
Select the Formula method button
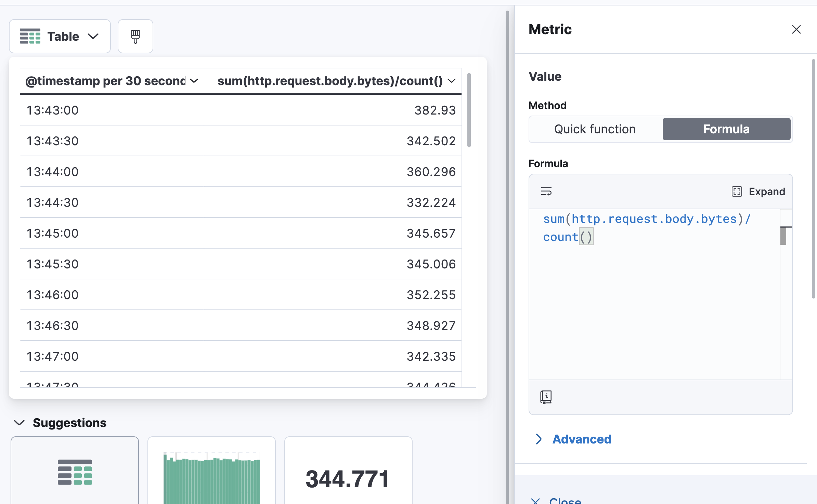(x=726, y=129)
